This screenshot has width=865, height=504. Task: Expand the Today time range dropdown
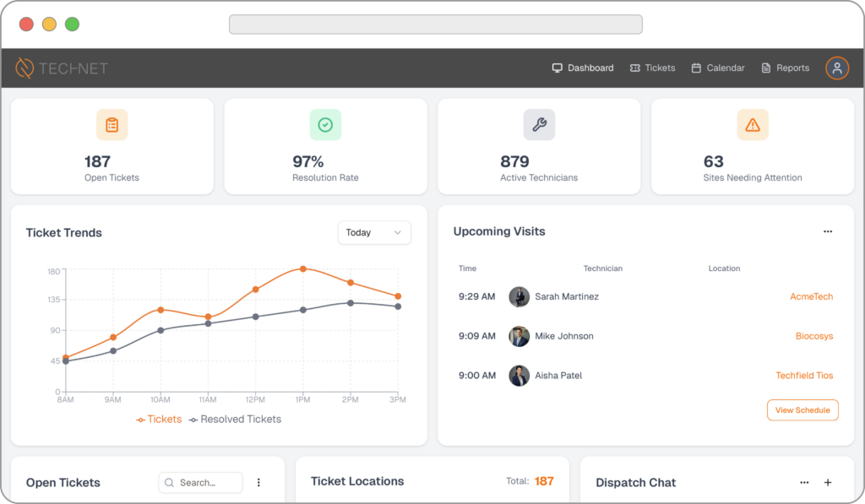pyautogui.click(x=374, y=233)
